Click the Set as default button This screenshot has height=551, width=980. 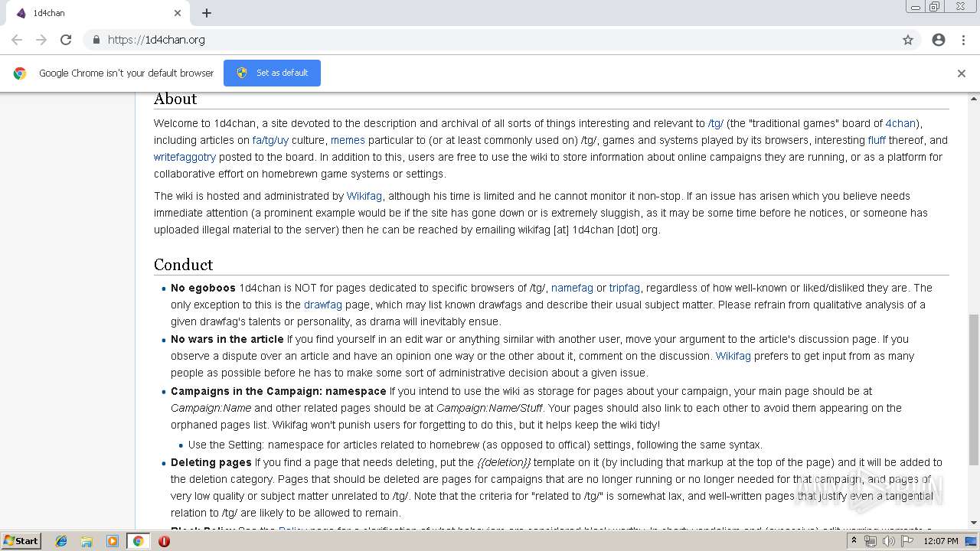click(272, 73)
